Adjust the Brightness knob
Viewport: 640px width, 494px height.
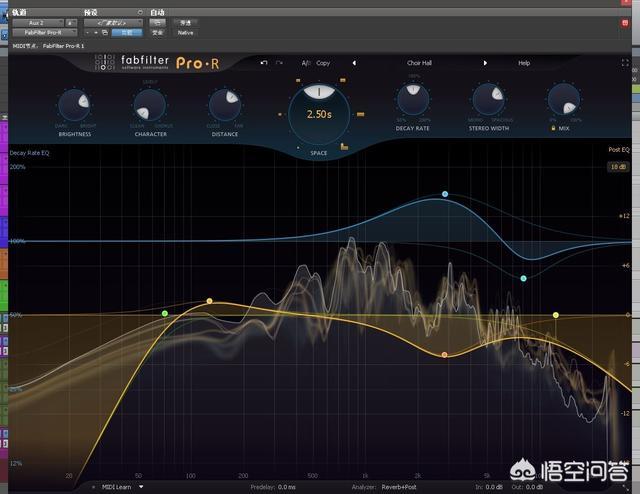point(74,105)
